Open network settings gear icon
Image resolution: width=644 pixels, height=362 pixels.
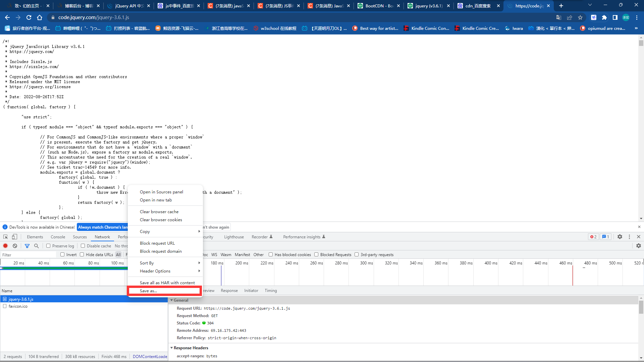pyautogui.click(x=639, y=246)
